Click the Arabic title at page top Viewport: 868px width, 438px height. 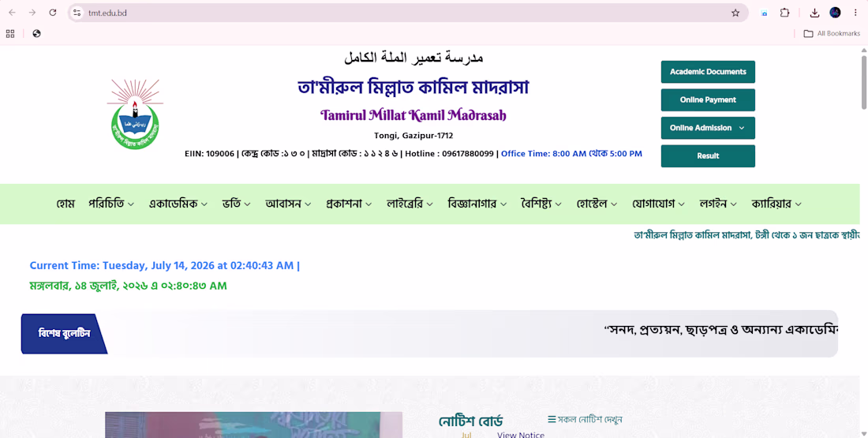tap(413, 57)
